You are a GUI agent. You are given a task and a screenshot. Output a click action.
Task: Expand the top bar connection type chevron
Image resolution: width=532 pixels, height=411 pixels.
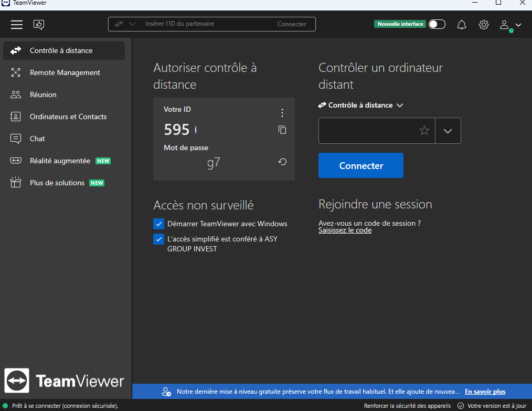tap(132, 24)
